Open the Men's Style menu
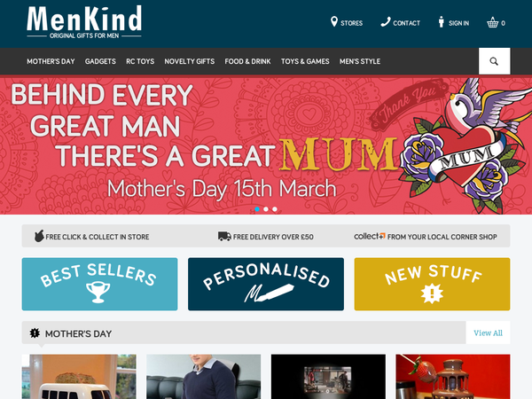 coord(360,61)
